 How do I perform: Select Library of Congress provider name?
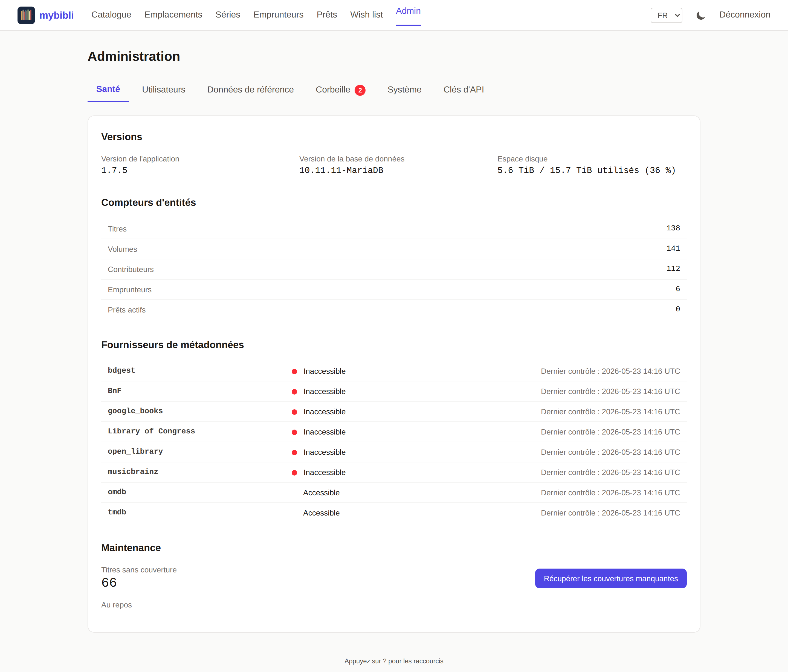coord(151,431)
